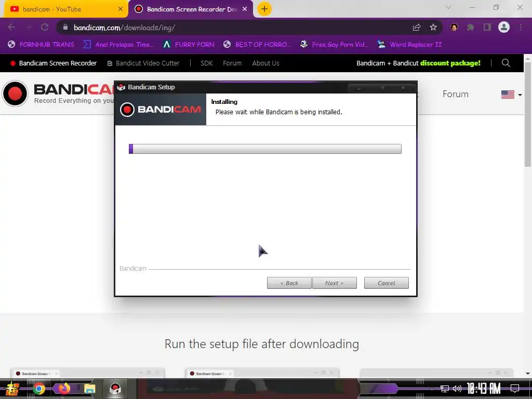Select the Bandicam Screen Recorder Download tab
Image resolution: width=532 pixels, height=399 pixels.
point(191,9)
